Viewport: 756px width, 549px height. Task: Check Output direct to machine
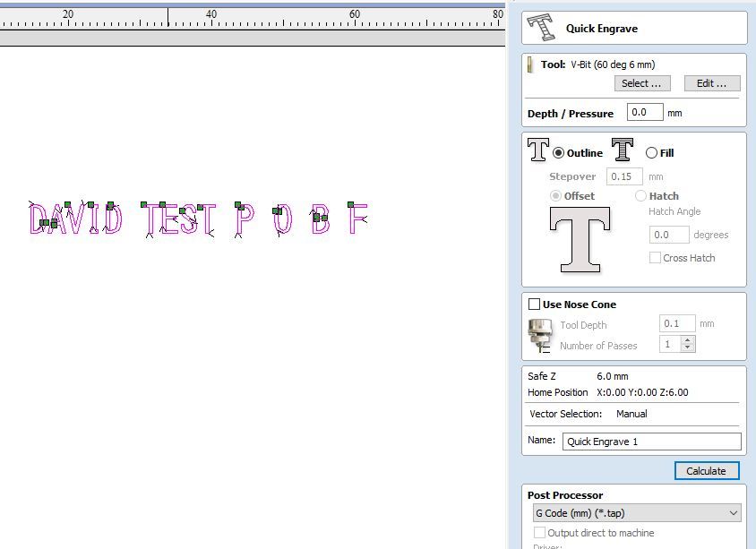click(x=539, y=532)
